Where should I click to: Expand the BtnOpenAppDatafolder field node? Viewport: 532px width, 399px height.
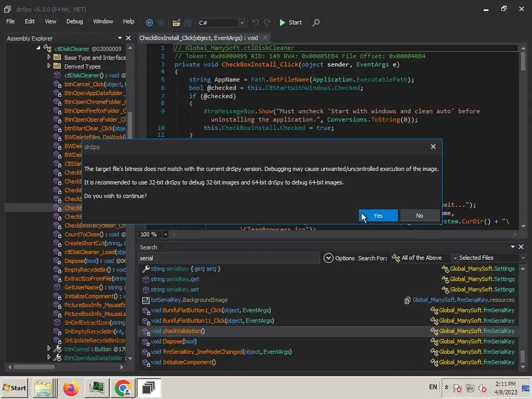click(48, 357)
